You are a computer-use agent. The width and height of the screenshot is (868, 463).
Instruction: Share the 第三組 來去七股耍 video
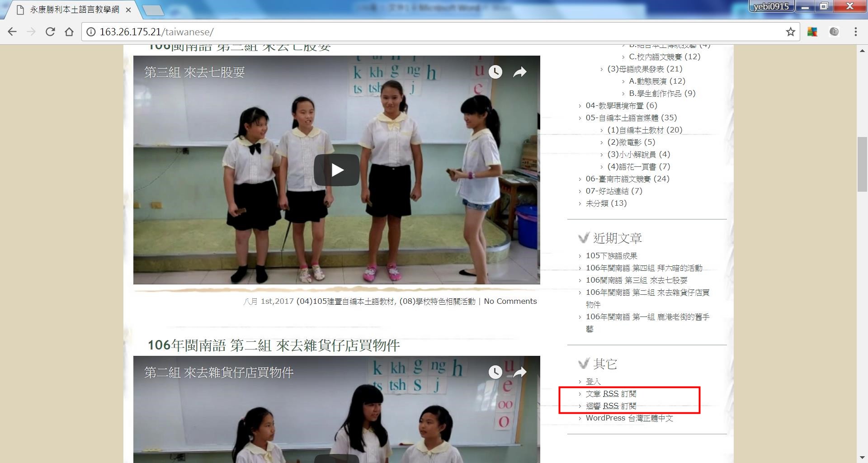[x=520, y=72]
